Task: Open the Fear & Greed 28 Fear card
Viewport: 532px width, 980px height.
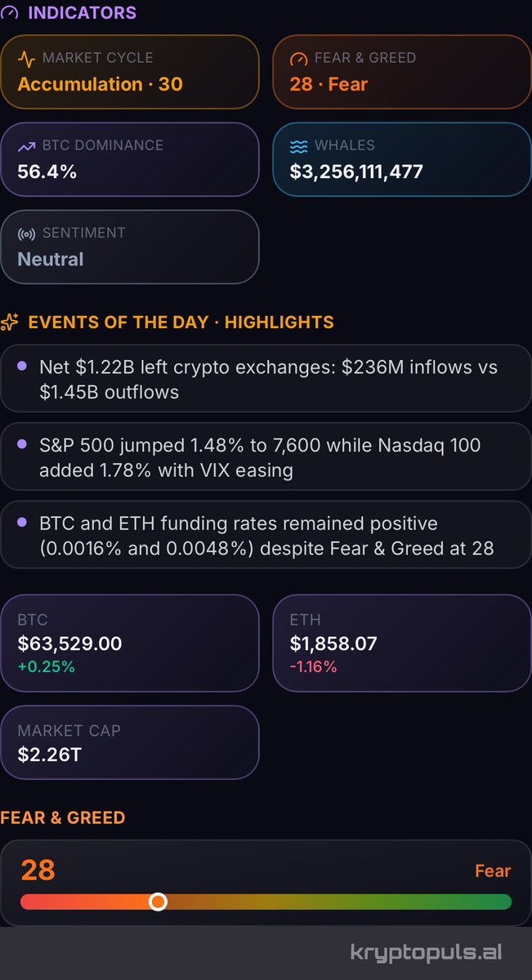Action: pos(402,72)
